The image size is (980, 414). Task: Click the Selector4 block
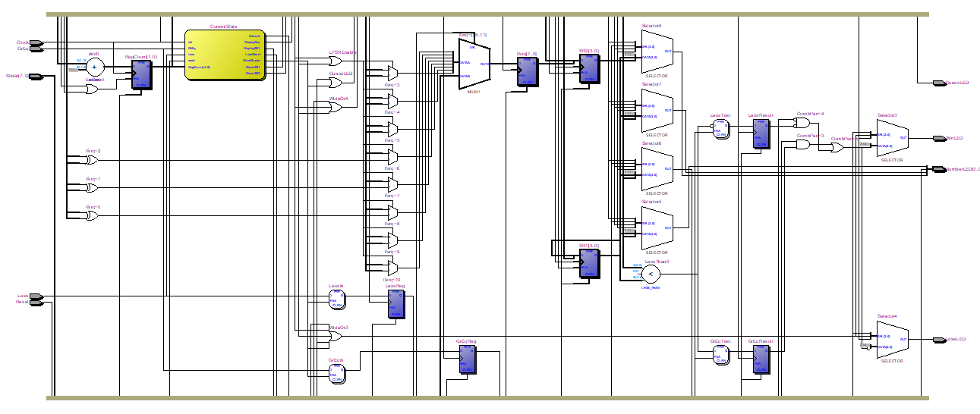pos(893,340)
